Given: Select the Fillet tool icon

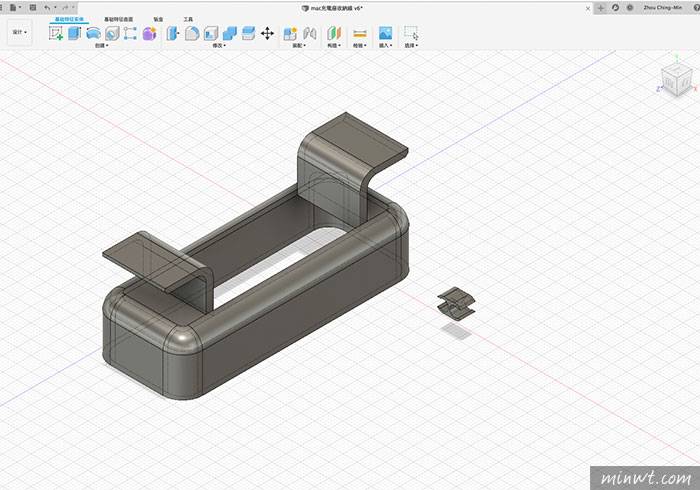Looking at the screenshot, I should pos(191,33).
